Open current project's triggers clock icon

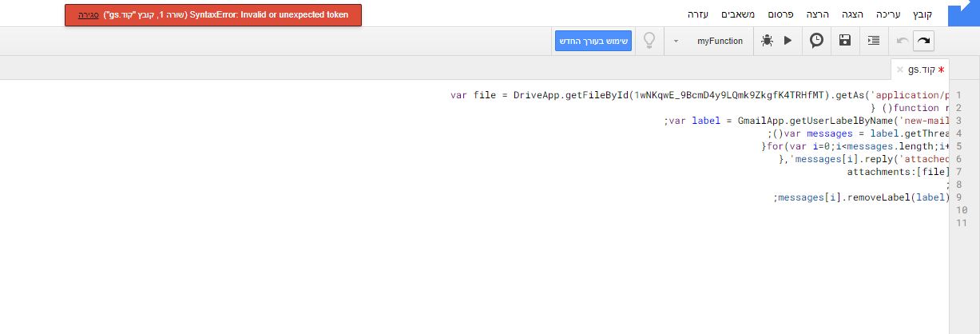816,41
